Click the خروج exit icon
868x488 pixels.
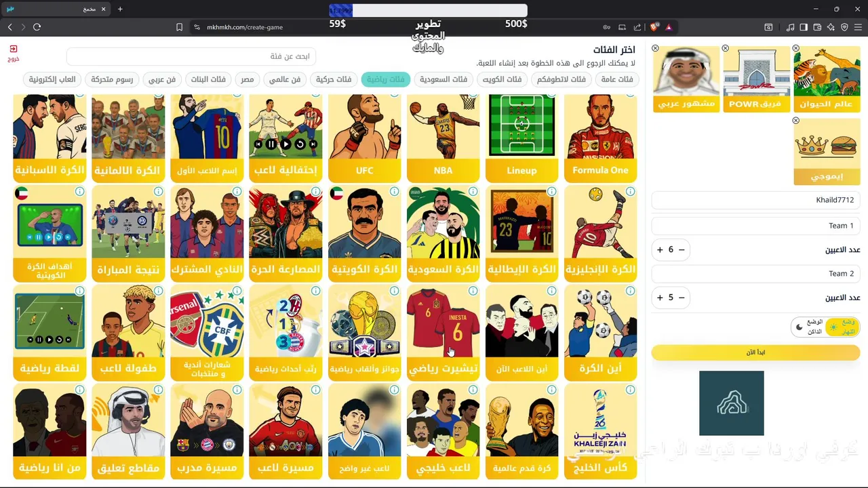pos(14,49)
